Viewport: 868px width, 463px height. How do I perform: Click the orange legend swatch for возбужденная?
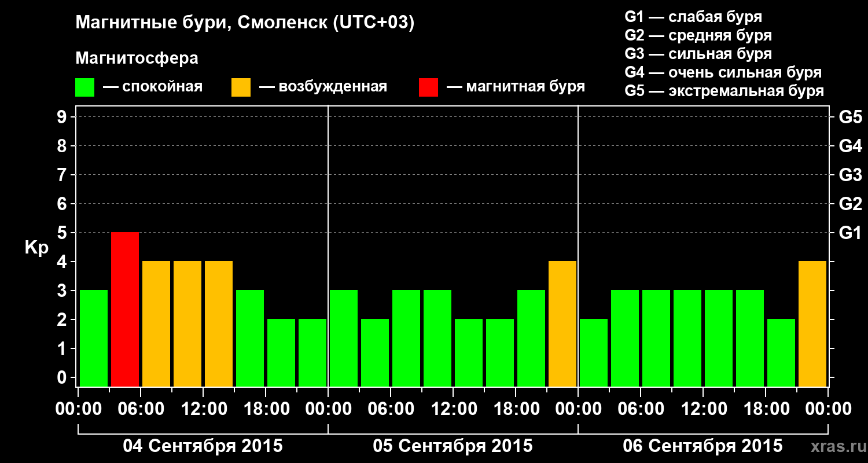pos(241,87)
